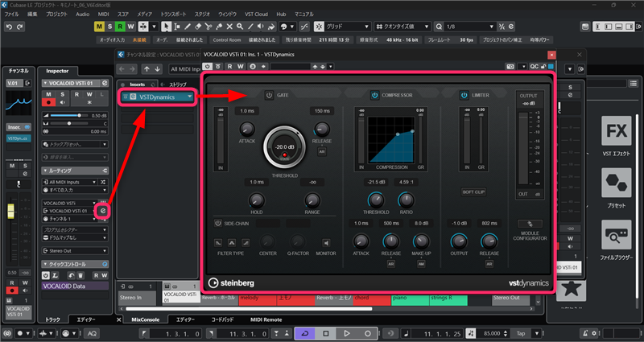Image resolution: width=644 pixels, height=342 pixels.
Task: Open the quantize preset 1/8 dropdown
Action: 470,27
